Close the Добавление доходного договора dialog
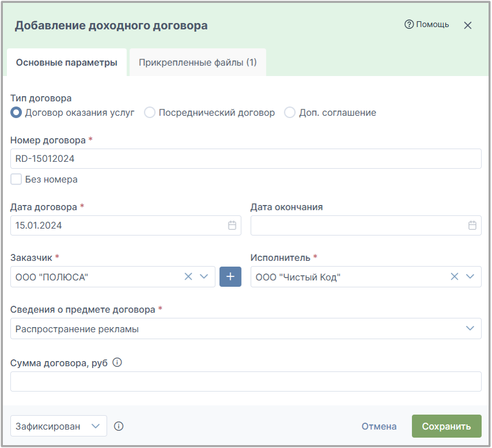 (467, 25)
